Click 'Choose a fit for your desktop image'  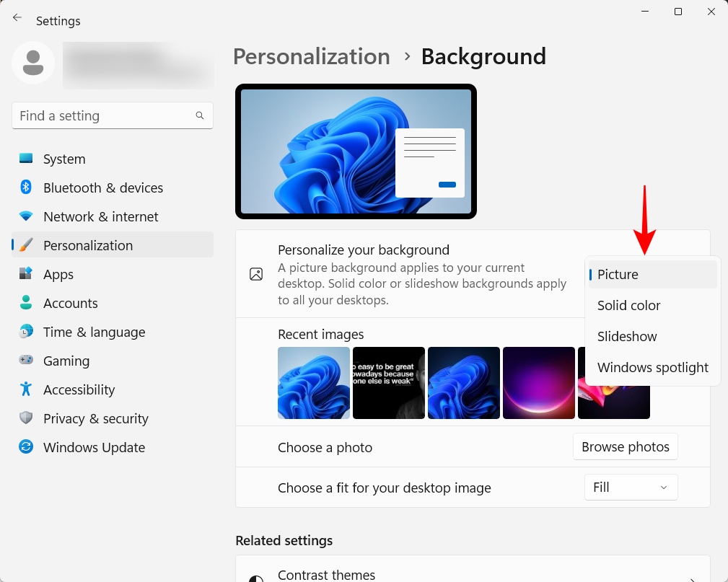click(385, 488)
